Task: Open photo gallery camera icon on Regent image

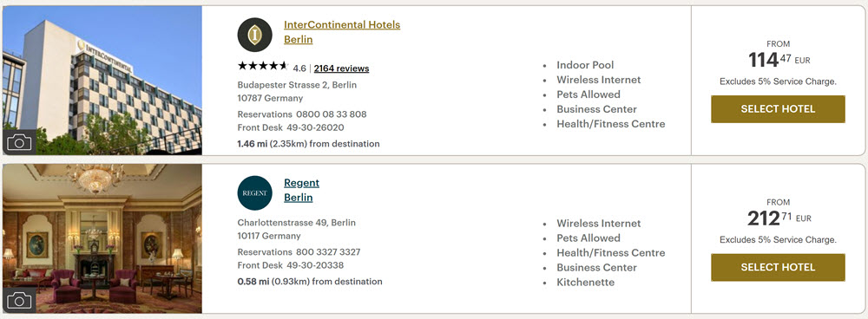Action: click(x=19, y=300)
